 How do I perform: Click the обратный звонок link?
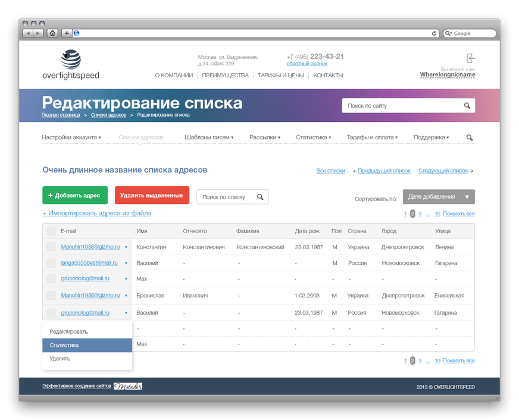[x=307, y=64]
